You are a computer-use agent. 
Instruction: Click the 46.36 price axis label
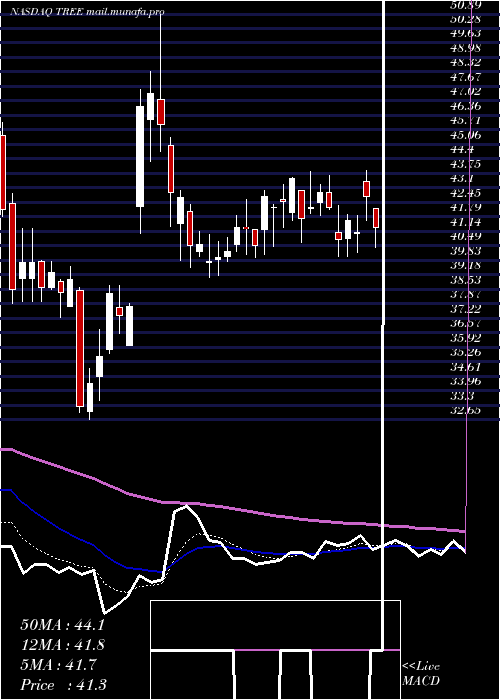(466, 106)
